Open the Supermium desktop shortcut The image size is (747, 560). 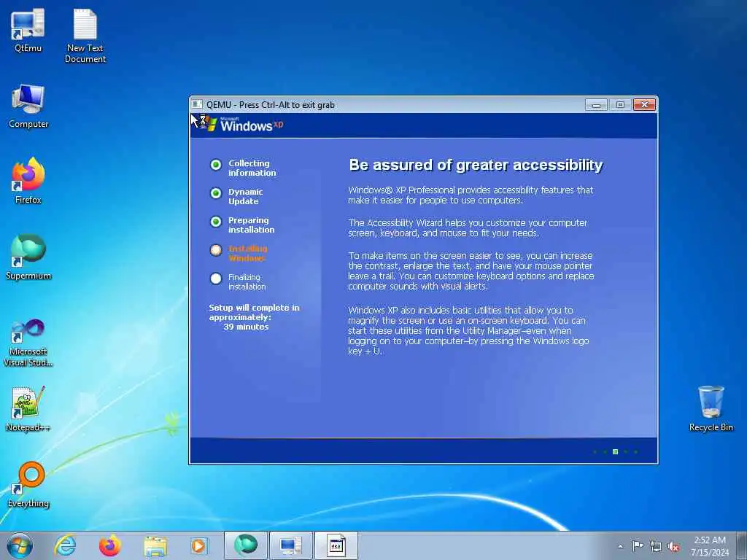(28, 257)
